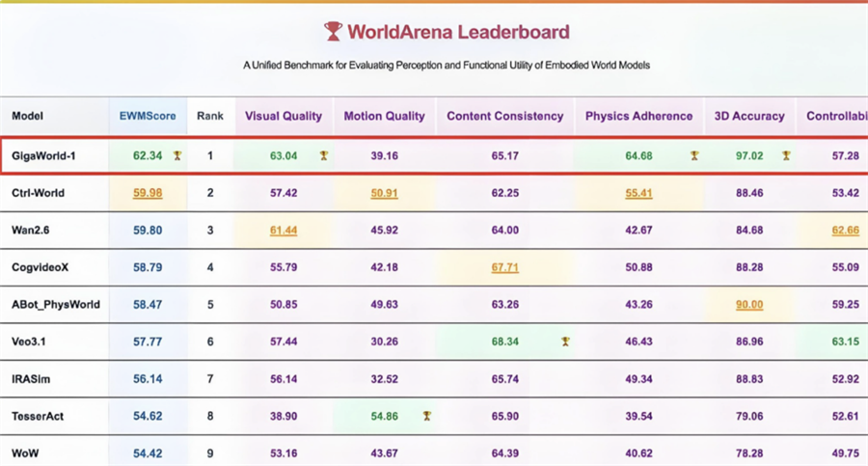Click the trophy beside 3D Accuracy 97.02
The image size is (868, 466).
point(786,155)
